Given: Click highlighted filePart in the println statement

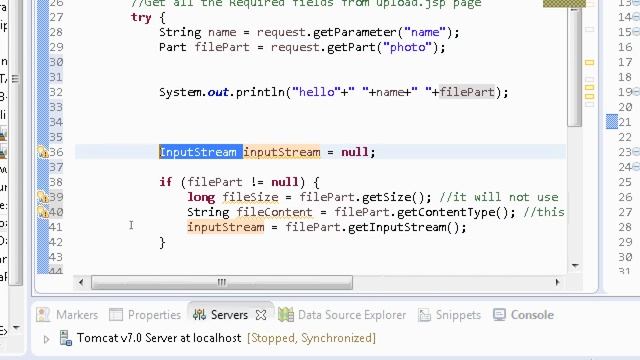Looking at the screenshot, I should pos(467,92).
